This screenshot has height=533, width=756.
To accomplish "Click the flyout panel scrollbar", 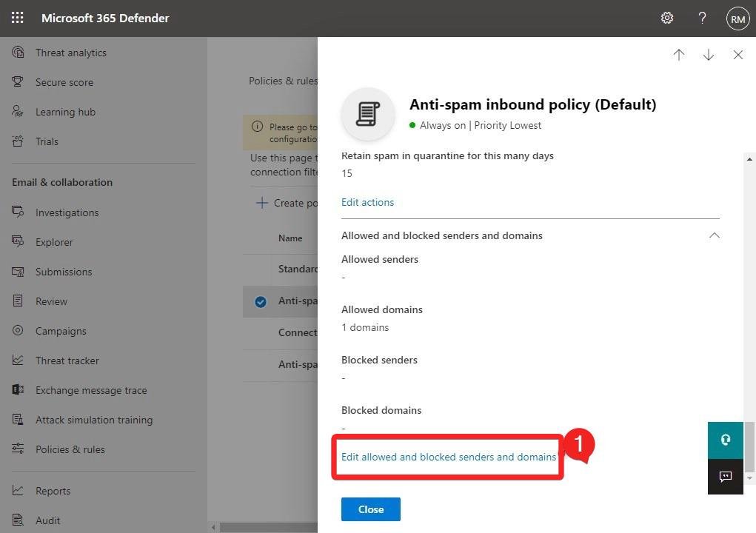I will click(749, 296).
